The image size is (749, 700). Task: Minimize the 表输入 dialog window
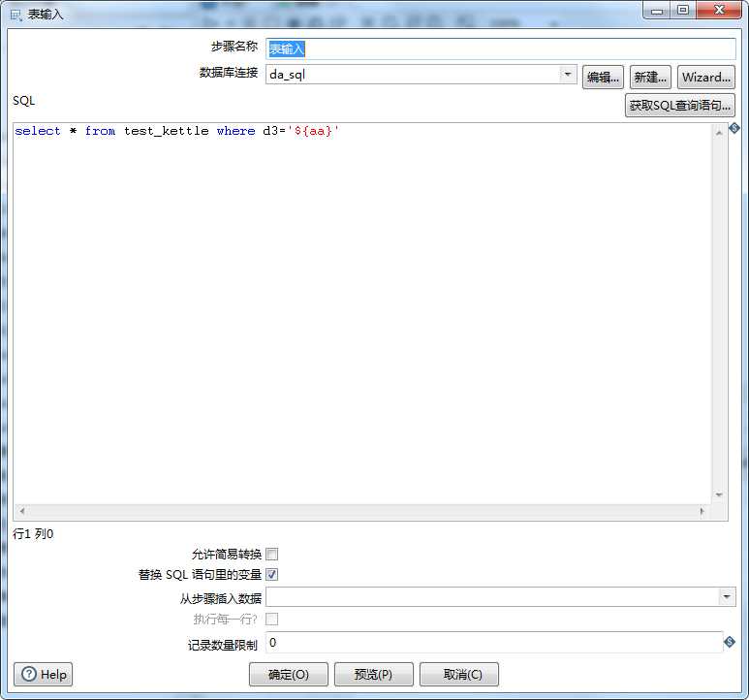(657, 10)
